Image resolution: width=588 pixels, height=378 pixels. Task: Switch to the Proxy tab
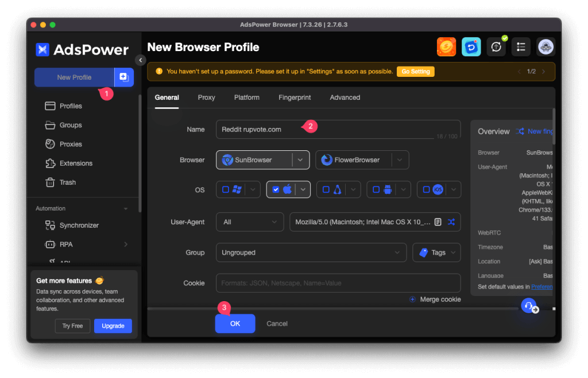tap(206, 98)
